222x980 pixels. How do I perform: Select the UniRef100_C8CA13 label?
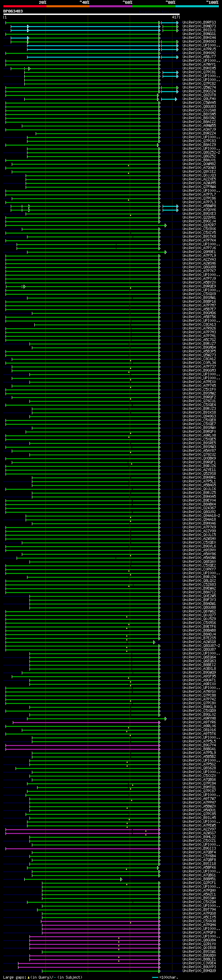point(199,324)
